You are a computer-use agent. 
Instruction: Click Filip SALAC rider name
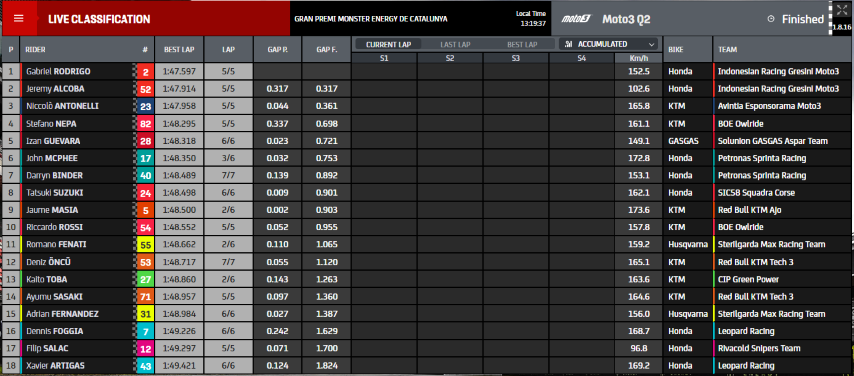pyautogui.click(x=47, y=349)
